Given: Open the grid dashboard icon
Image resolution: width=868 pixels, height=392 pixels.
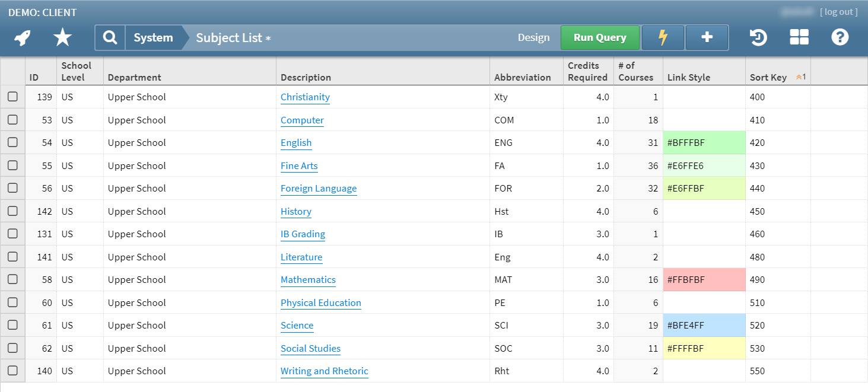Looking at the screenshot, I should tap(799, 38).
